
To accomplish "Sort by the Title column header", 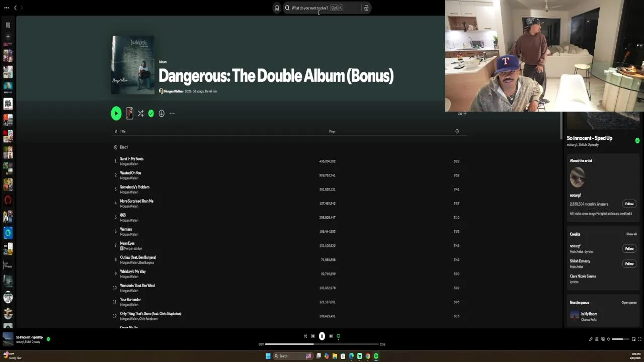I will (123, 131).
